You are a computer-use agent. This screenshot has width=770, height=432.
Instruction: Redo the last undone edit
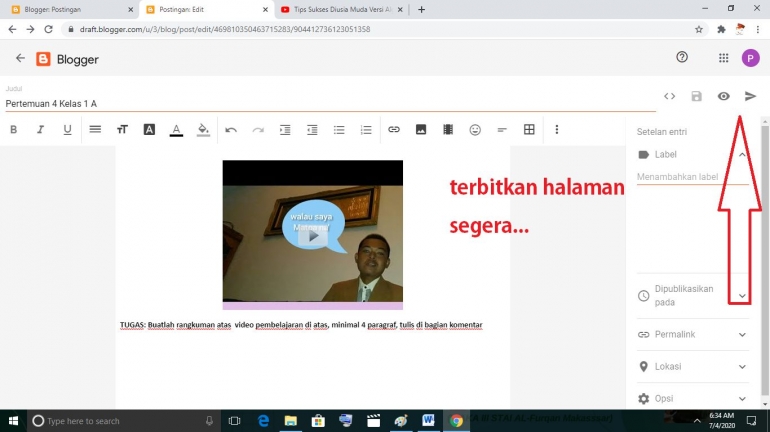pos(258,130)
